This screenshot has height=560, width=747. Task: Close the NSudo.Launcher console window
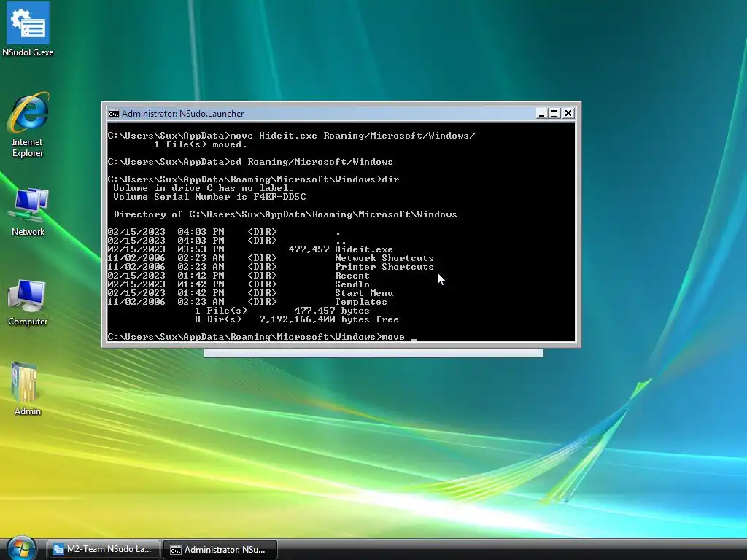pos(568,113)
